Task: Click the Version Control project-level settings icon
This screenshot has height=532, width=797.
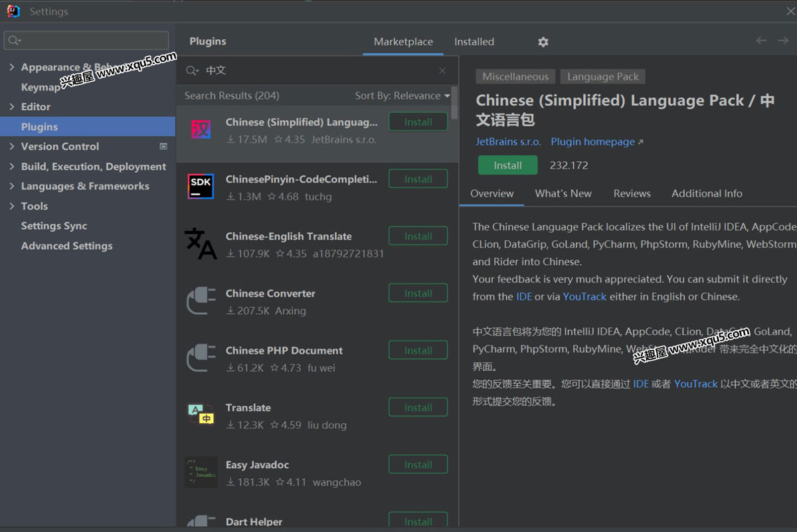Action: click(x=163, y=146)
